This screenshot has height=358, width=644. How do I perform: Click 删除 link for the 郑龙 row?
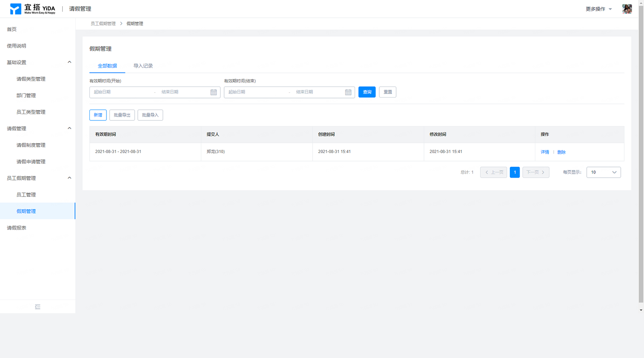click(x=561, y=152)
